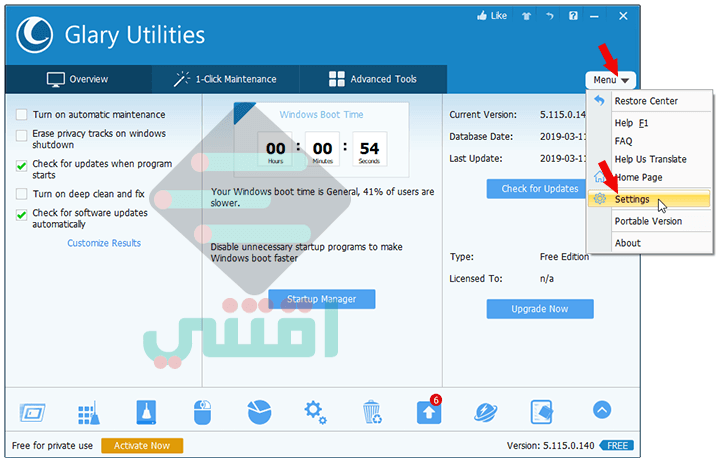Enable Turn on deep clean and fix
Image resolution: width=720 pixels, height=458 pixels.
(22, 194)
